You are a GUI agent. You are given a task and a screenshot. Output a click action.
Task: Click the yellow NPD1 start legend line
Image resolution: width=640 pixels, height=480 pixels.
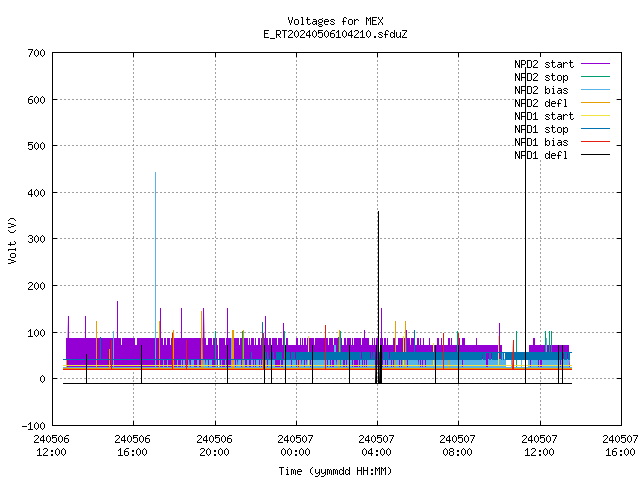tap(596, 116)
